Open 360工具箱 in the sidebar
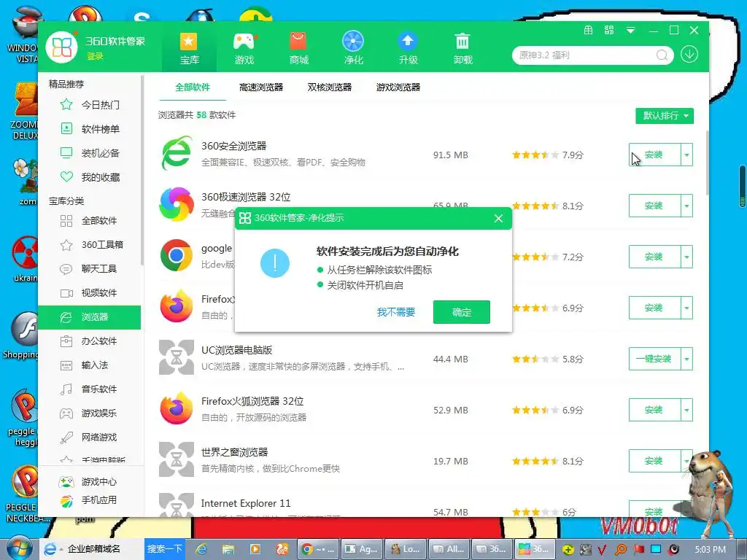Viewport: 747px width, 560px height. point(90,245)
